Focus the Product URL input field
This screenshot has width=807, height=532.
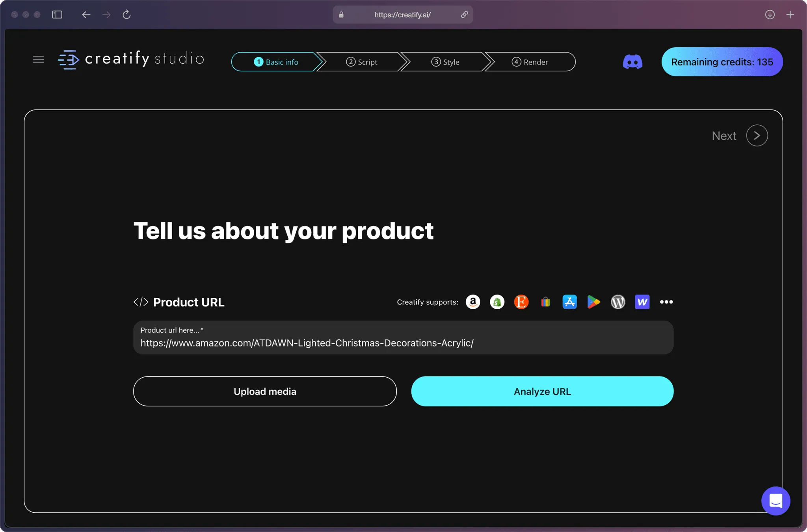click(x=403, y=337)
